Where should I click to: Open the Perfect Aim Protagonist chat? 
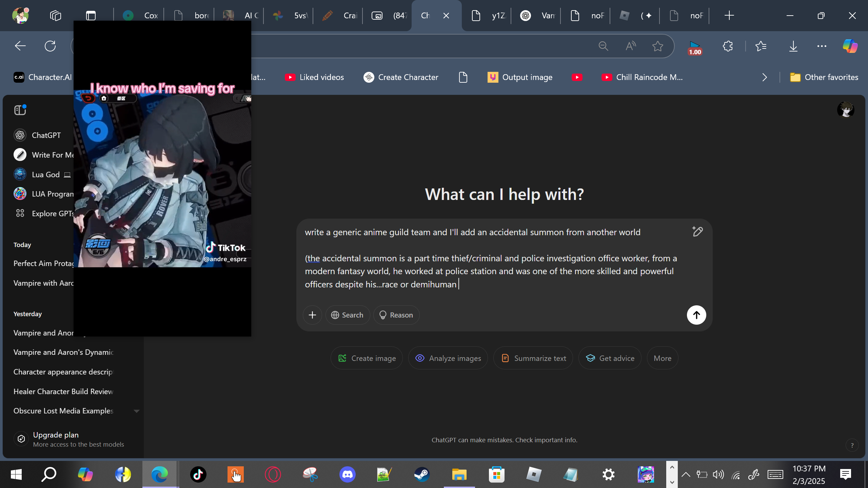[43, 263]
